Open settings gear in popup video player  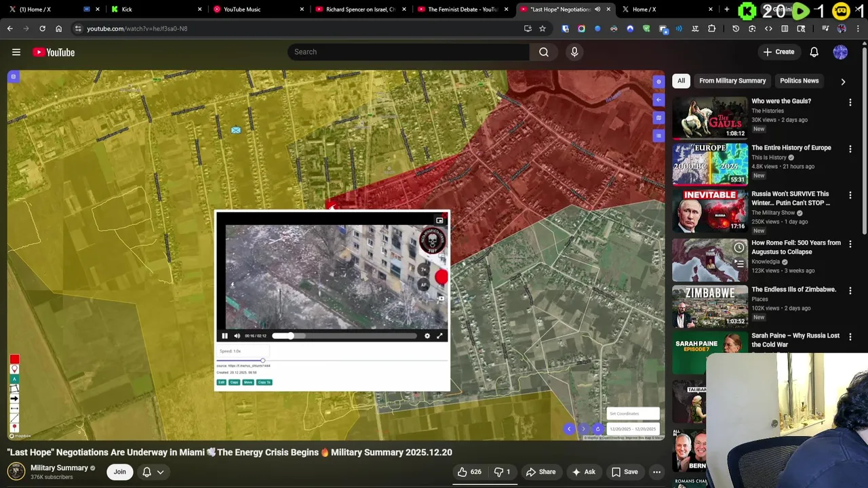click(427, 335)
